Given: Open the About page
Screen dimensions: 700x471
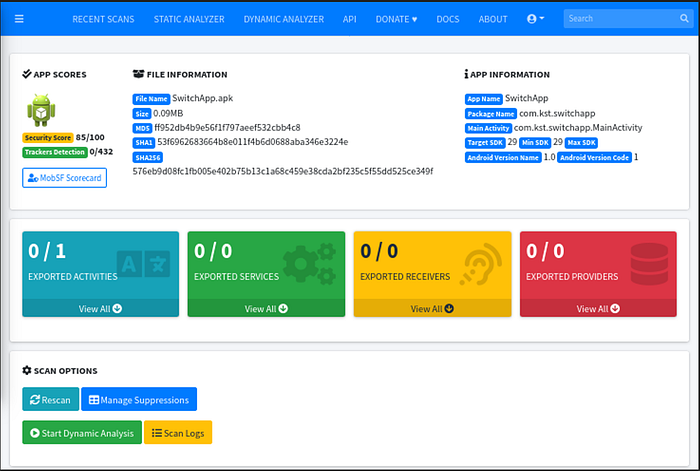Looking at the screenshot, I should point(493,19).
